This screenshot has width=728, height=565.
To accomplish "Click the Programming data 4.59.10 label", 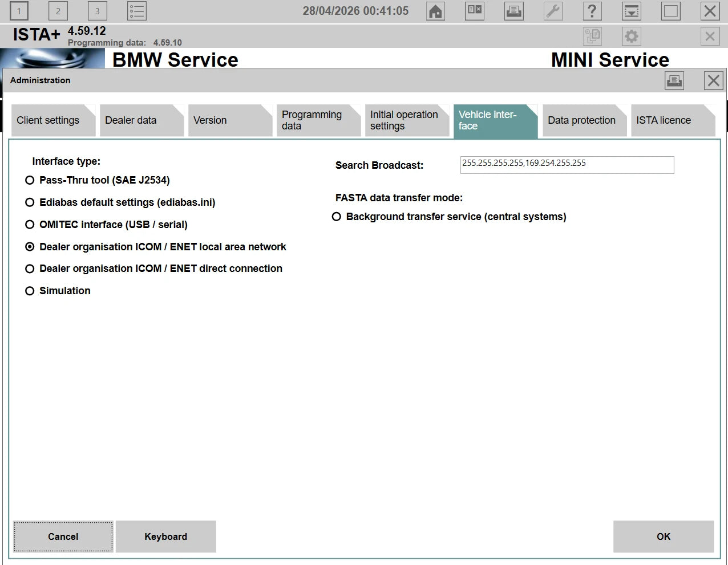I will [x=125, y=43].
